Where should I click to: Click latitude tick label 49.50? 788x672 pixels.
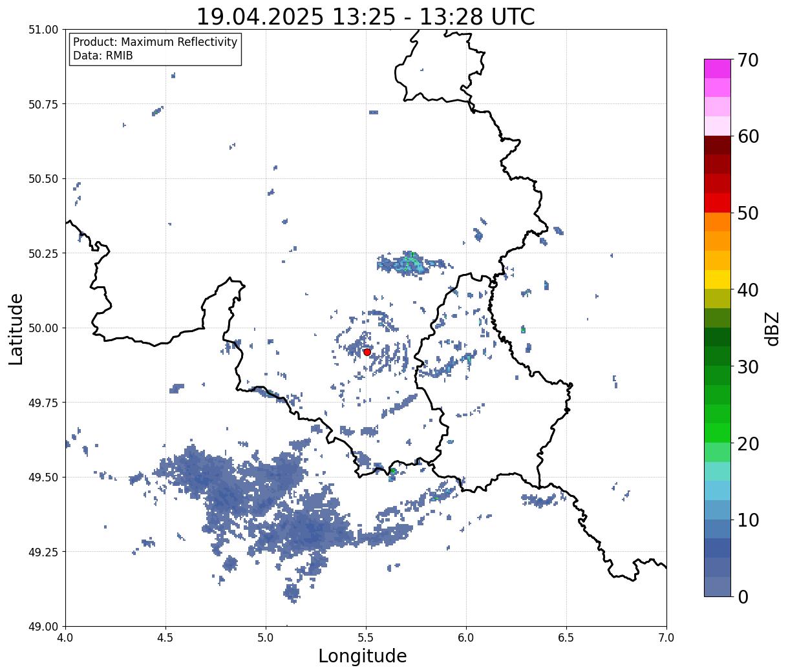[43, 478]
